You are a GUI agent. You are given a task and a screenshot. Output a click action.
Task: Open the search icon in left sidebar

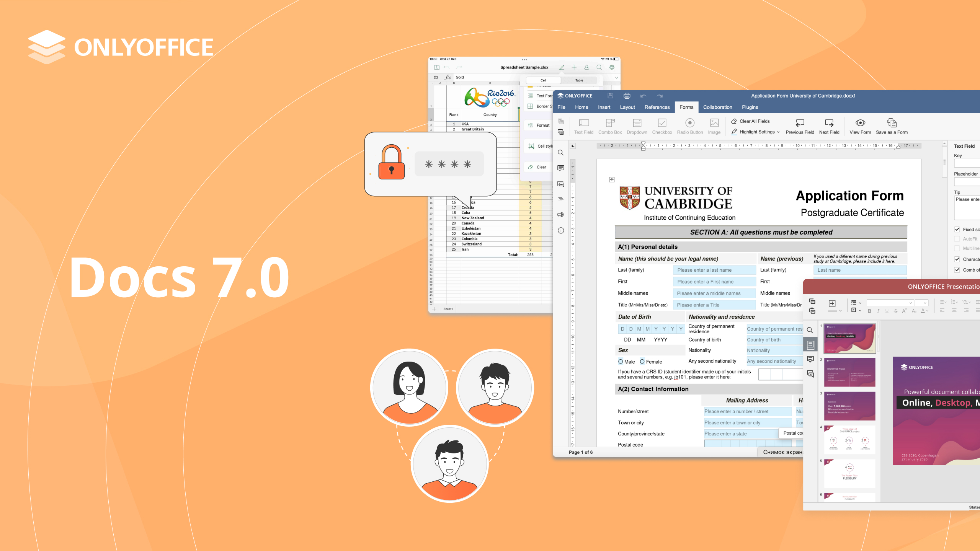coord(561,153)
